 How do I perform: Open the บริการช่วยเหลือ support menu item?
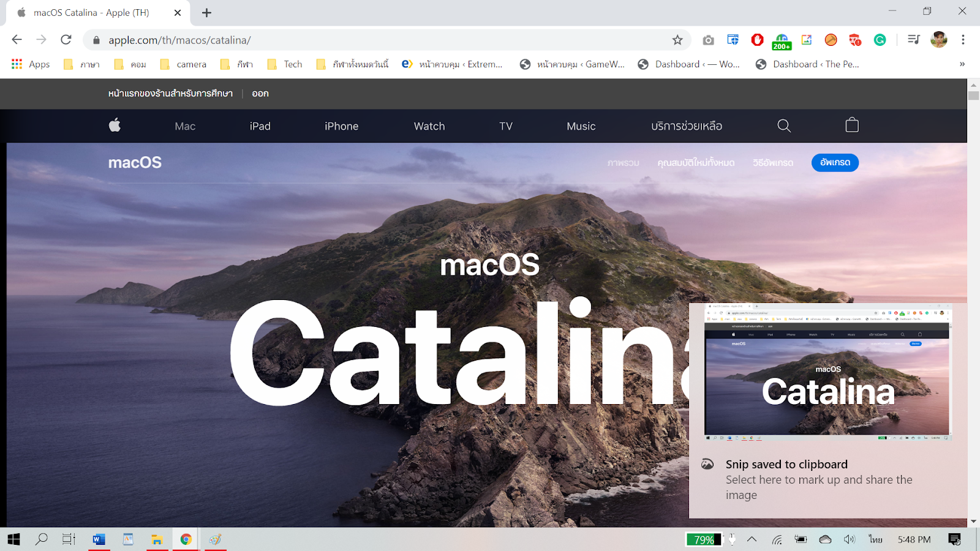(x=687, y=126)
